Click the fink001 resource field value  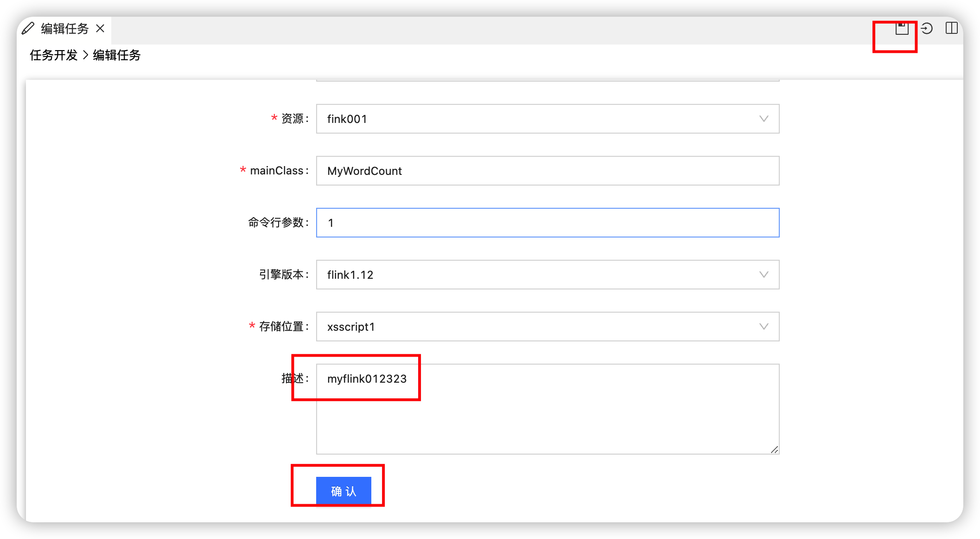coord(347,119)
